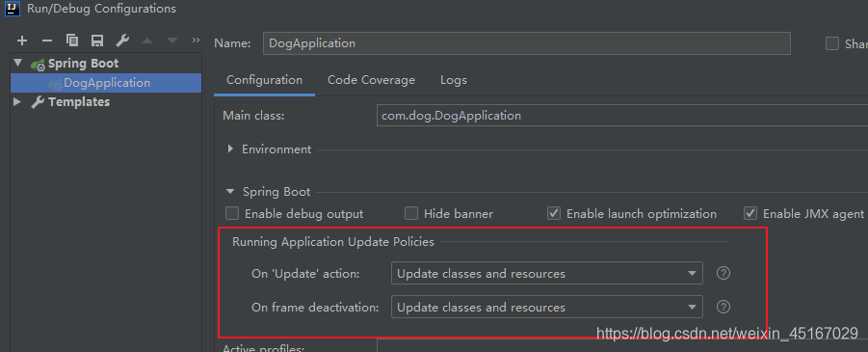Click the IntelliJ IDEA window icon
The image size is (868, 352).
[x=13, y=9]
